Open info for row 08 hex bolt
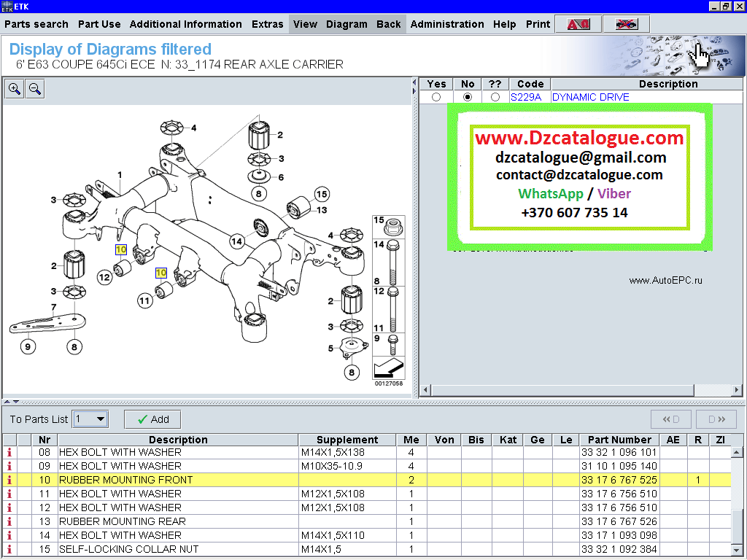747x560 pixels. [9, 452]
